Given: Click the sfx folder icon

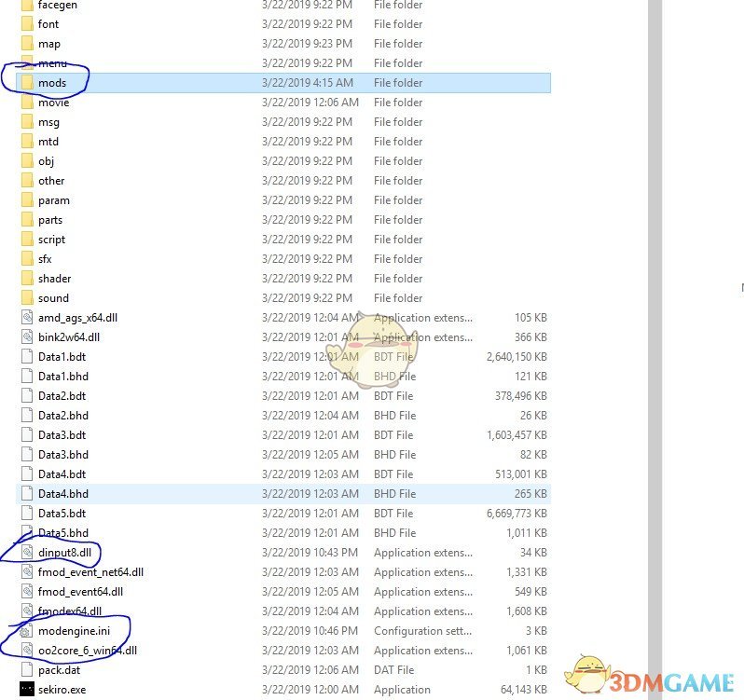Looking at the screenshot, I should (x=27, y=259).
